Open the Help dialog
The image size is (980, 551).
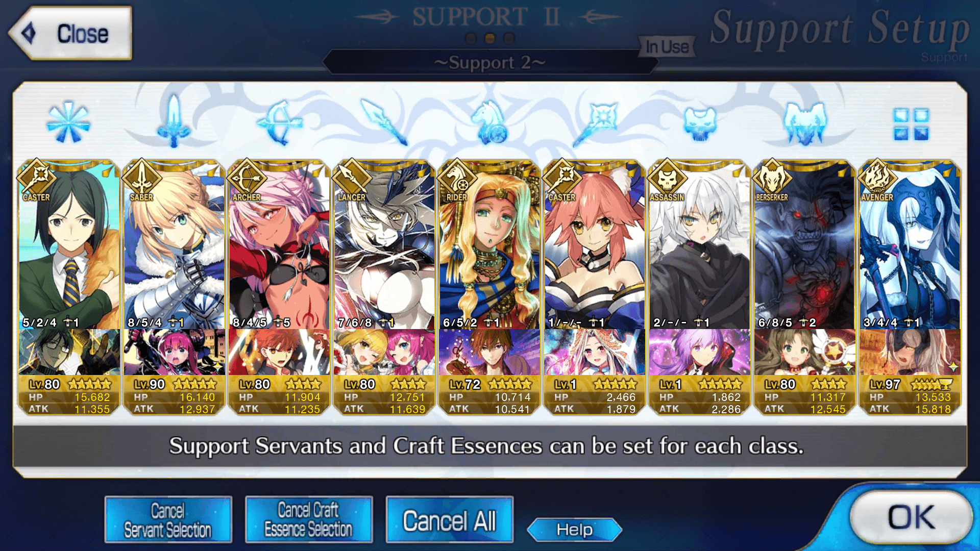coord(574,530)
